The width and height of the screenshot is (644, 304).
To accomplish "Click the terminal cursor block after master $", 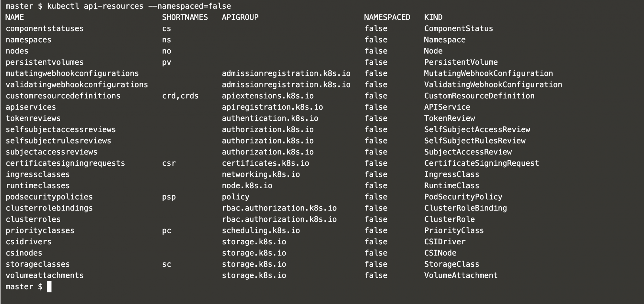I will click(49, 287).
